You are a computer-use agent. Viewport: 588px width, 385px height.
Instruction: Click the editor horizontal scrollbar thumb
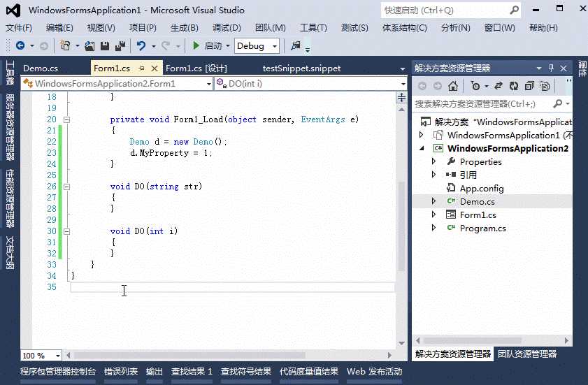pyautogui.click(x=189, y=355)
